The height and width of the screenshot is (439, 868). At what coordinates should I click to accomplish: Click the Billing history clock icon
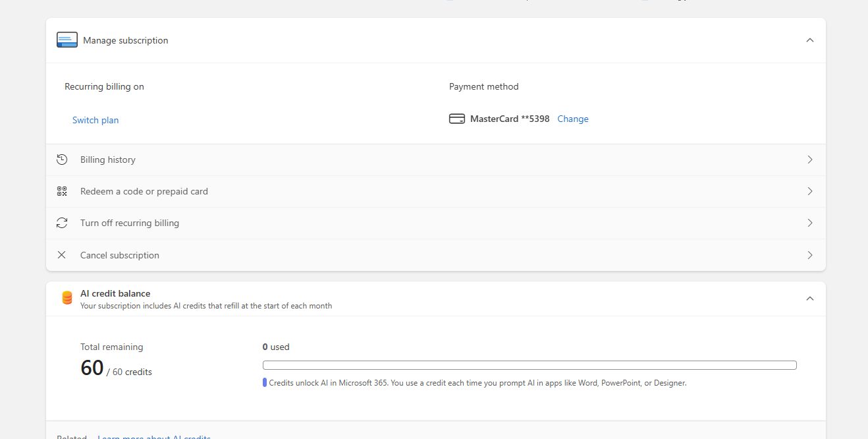click(62, 160)
